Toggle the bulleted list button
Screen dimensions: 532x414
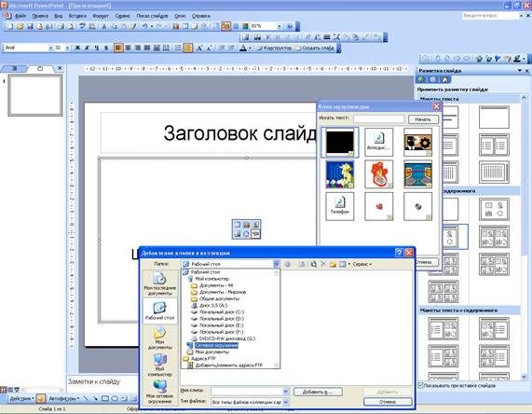188,48
